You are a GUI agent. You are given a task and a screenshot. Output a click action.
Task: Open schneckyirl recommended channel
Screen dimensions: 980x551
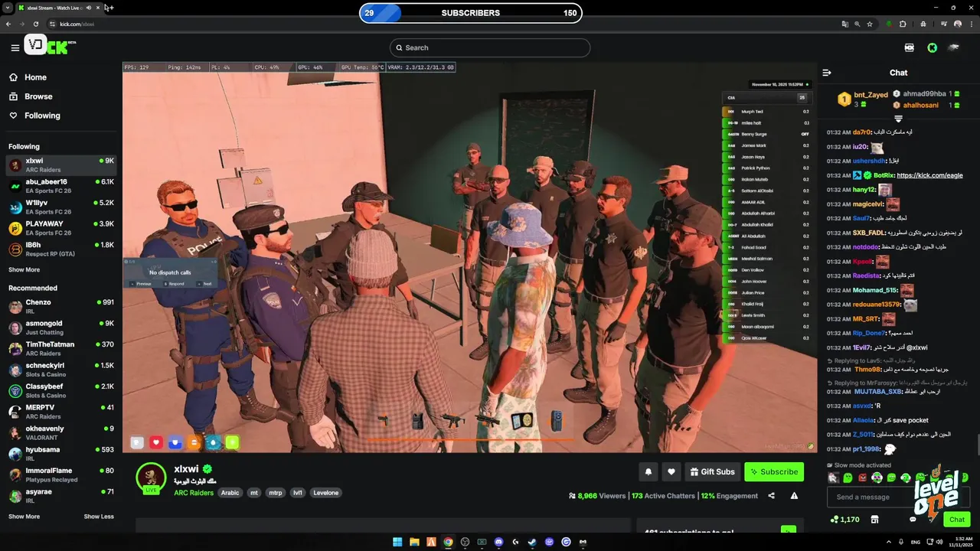61,370
